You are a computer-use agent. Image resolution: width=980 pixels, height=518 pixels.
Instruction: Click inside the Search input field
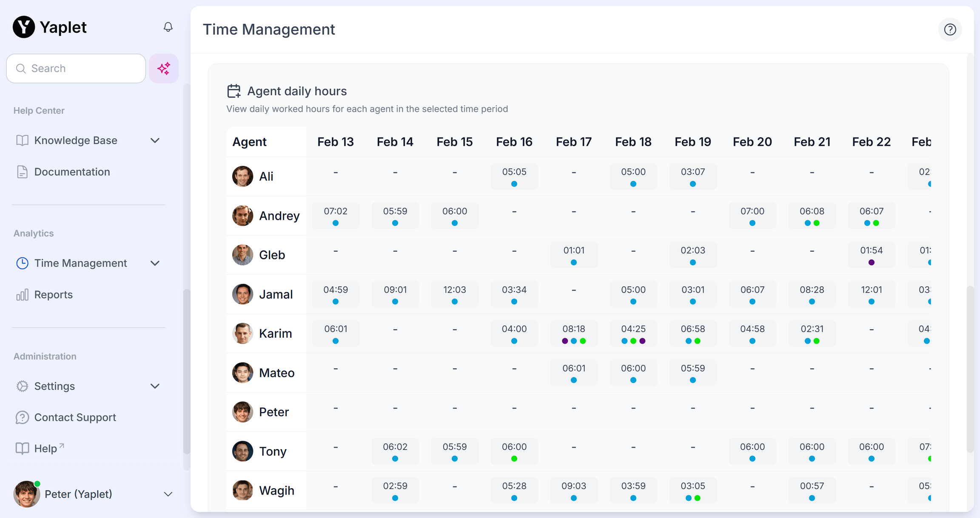[x=85, y=68]
